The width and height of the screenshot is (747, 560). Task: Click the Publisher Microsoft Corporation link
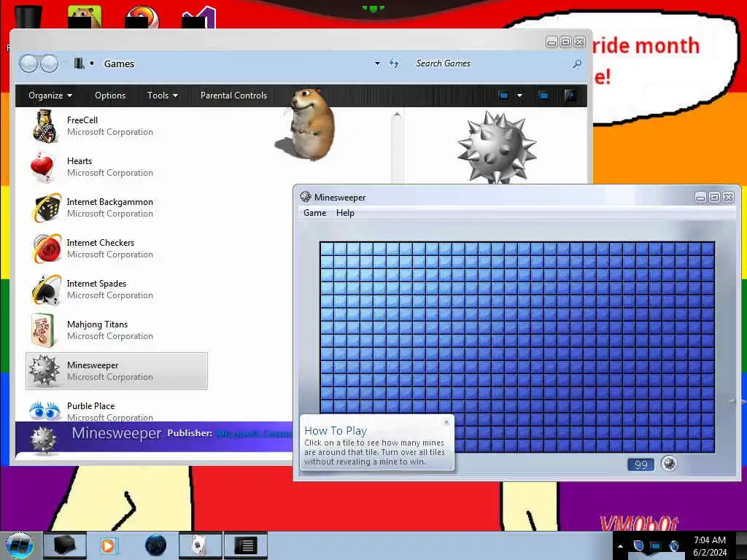coord(254,433)
